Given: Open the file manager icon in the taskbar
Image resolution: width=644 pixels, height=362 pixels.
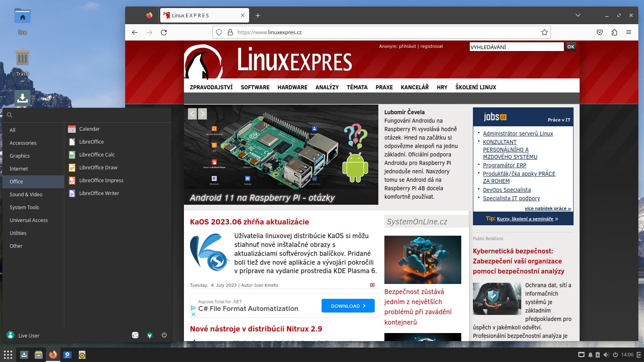Looking at the screenshot, I should (39, 355).
